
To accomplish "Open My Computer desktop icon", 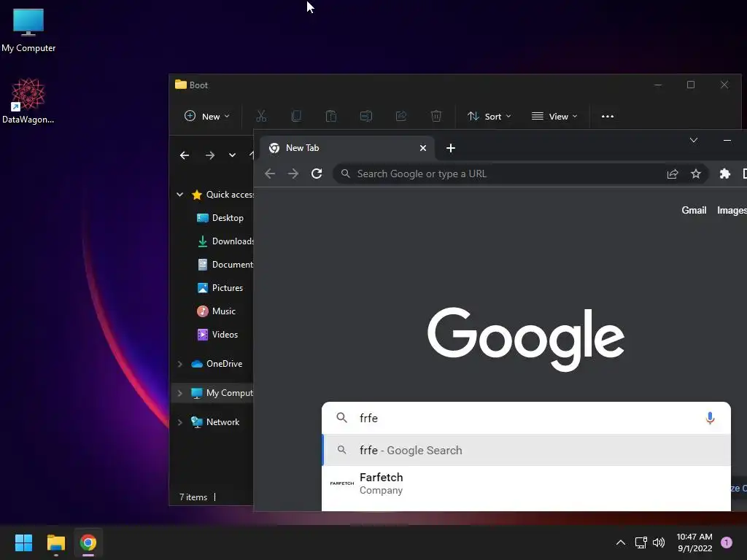I will click(x=28, y=30).
